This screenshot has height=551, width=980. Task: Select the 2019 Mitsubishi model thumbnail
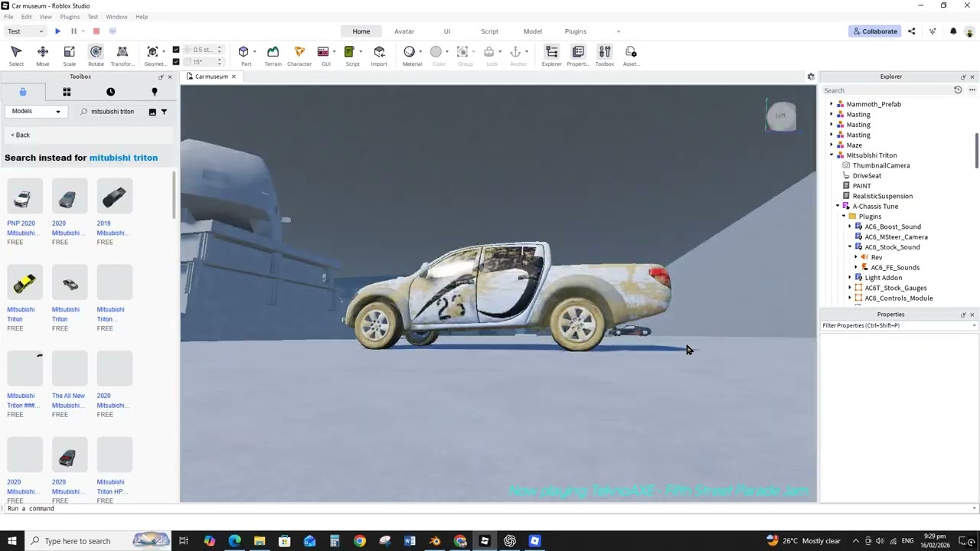tap(114, 197)
